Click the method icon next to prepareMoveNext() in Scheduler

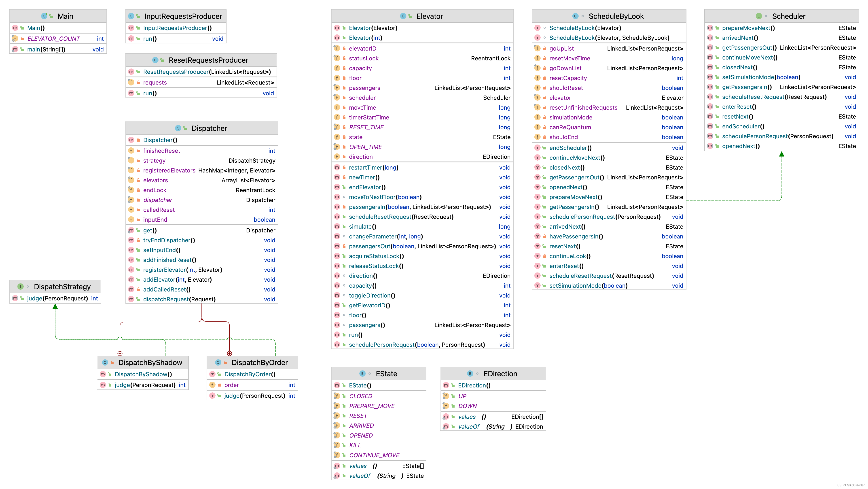tap(710, 28)
